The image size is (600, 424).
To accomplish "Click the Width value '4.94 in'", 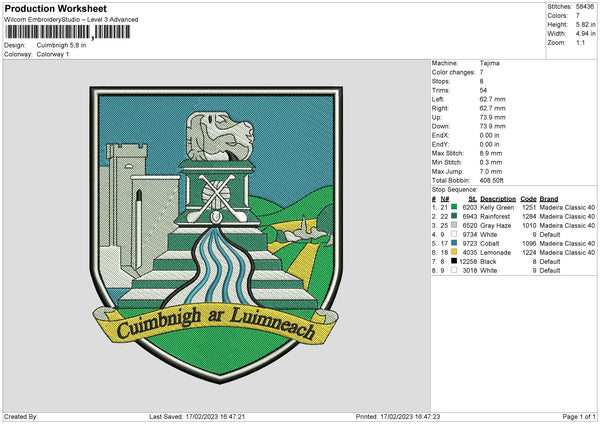I will coord(585,34).
